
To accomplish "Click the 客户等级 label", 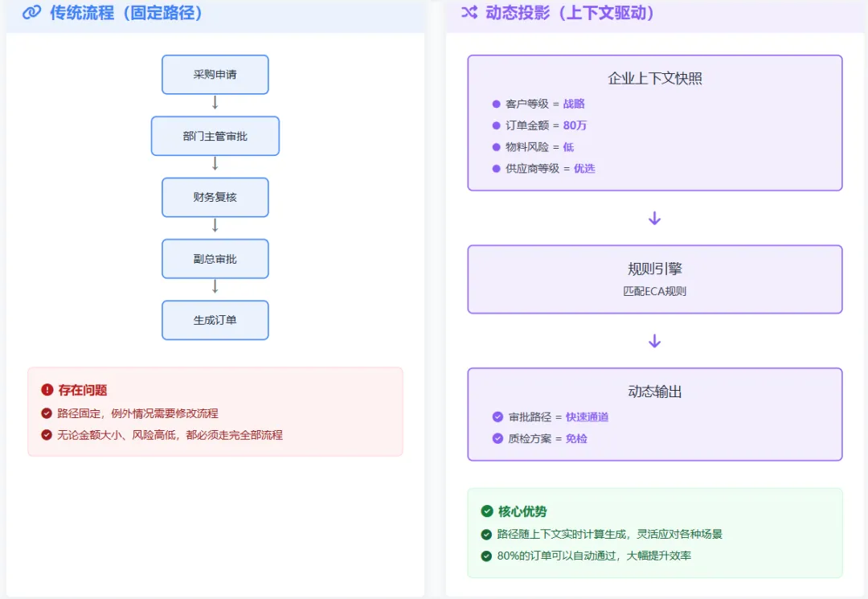I will click(x=527, y=104).
